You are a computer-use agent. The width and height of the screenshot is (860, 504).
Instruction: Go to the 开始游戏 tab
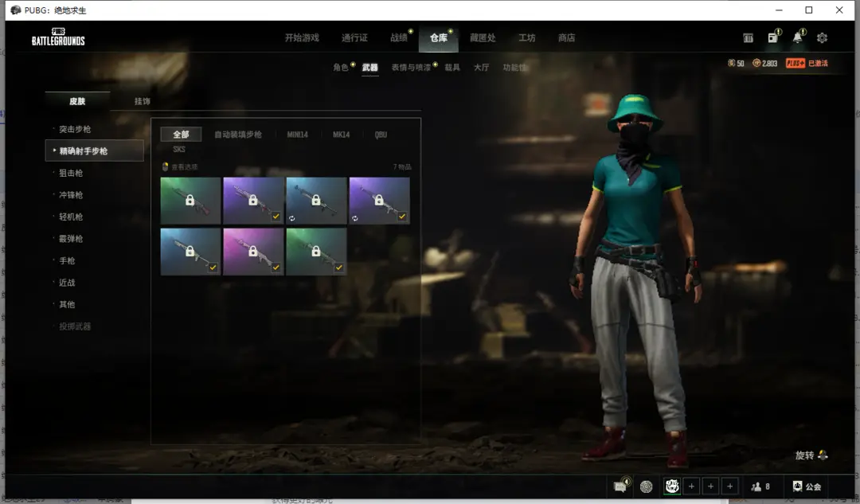302,38
